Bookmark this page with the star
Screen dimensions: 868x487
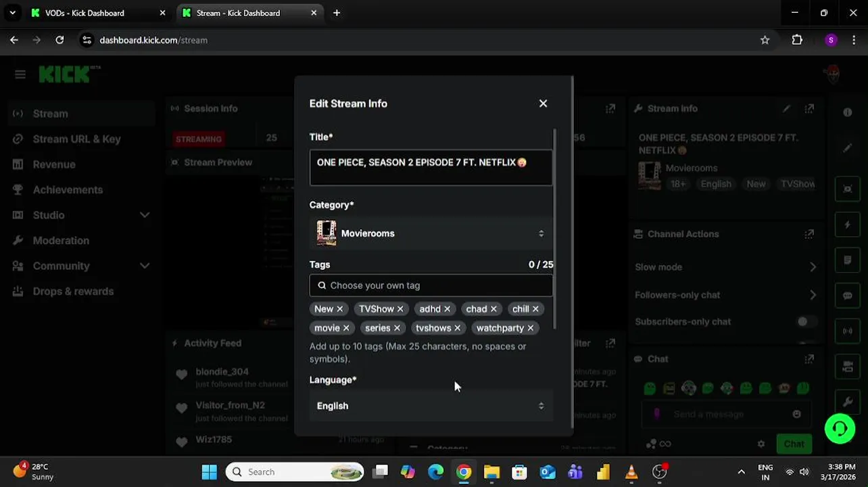pos(765,40)
